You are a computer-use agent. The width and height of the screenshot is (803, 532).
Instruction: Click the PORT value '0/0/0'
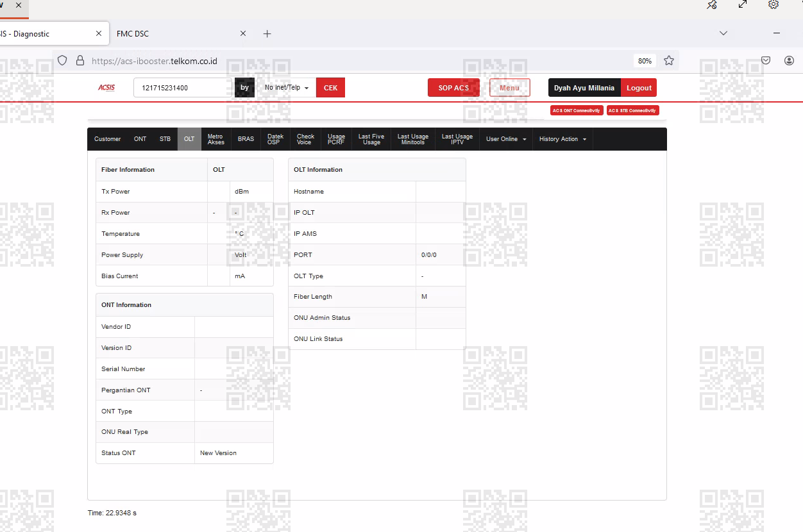tap(429, 255)
